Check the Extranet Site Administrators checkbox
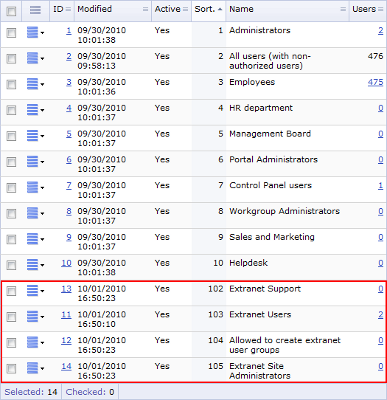The height and width of the screenshot is (400, 387). (11, 368)
